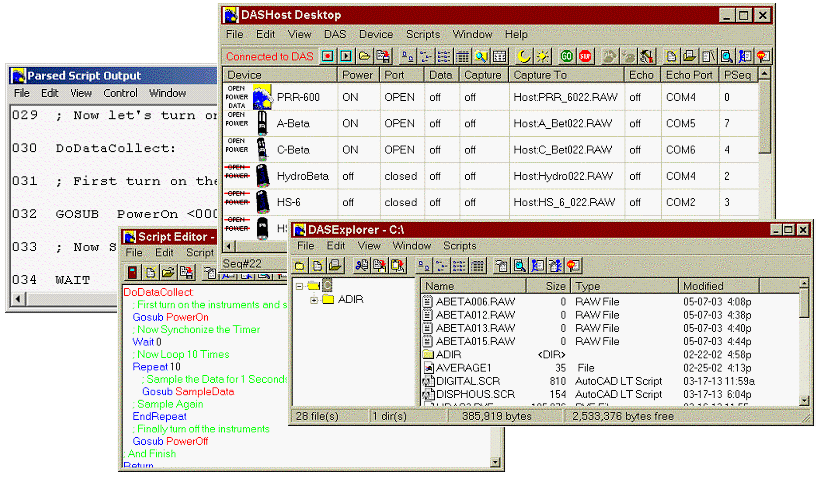Screen dimensions: 822x486
Task: Click the sun wake icon in DASHost
Action: click(x=542, y=56)
